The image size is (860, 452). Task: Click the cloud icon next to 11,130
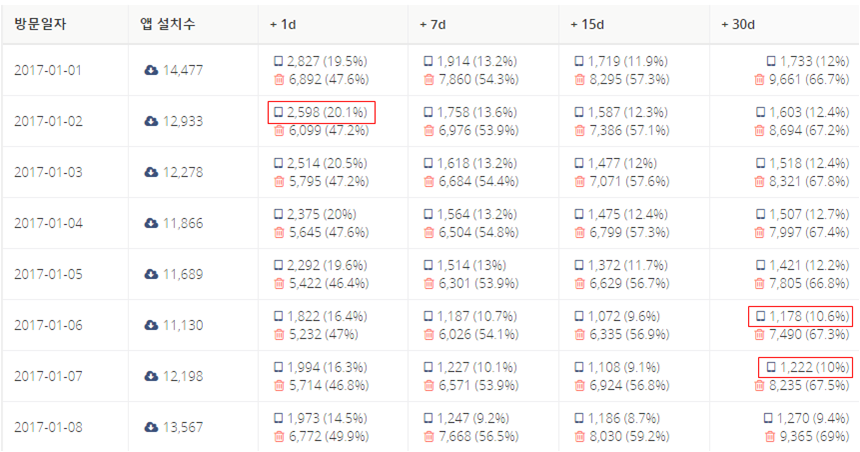[x=151, y=325]
